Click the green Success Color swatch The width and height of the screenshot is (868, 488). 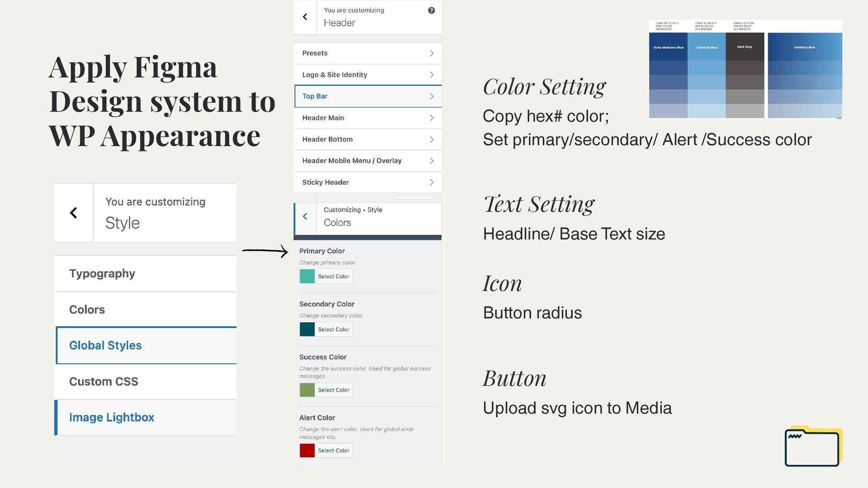pyautogui.click(x=307, y=390)
